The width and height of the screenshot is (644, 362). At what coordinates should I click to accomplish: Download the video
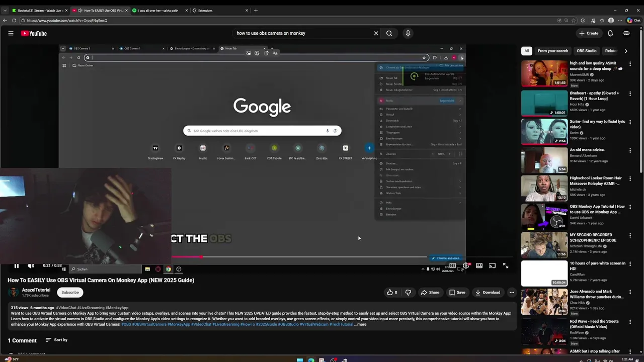488,292
